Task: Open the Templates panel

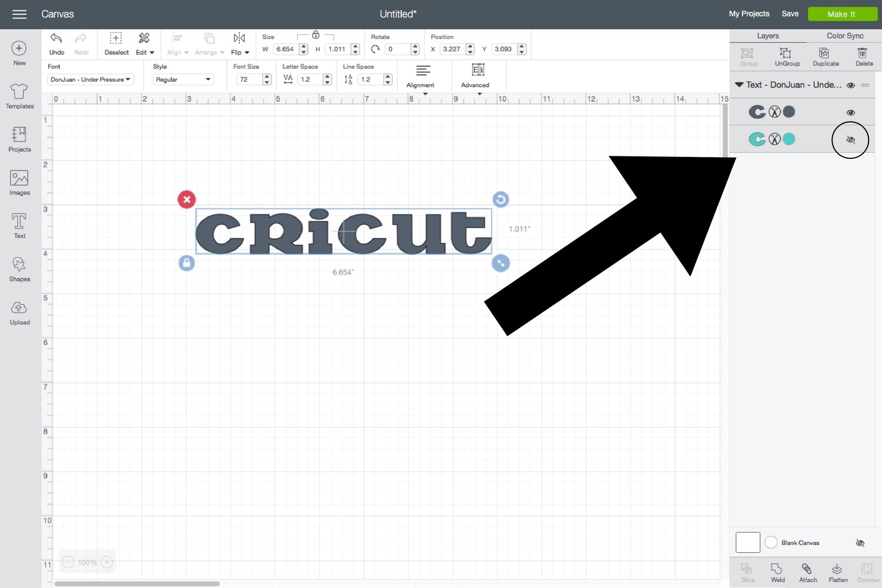Action: [x=19, y=96]
